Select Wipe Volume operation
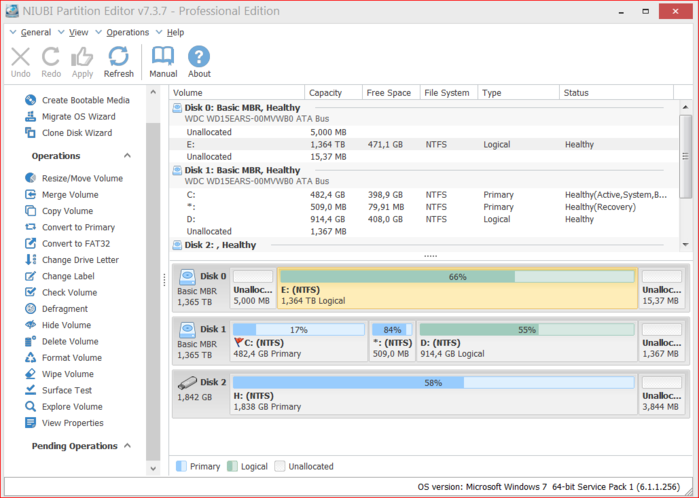This screenshot has width=699, height=498. (x=59, y=374)
